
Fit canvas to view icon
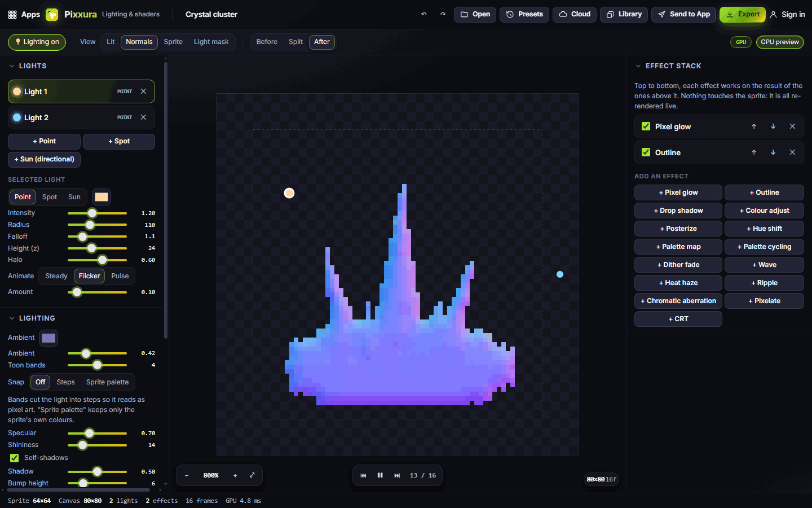click(252, 475)
